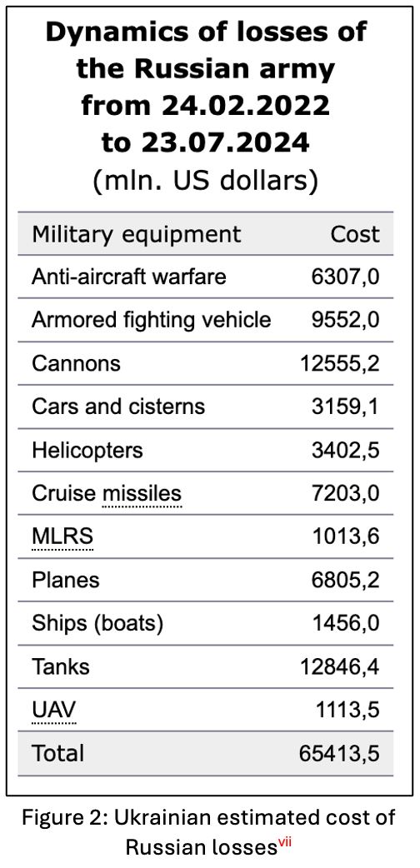Select the Cruise missiles cost value 7203,0
The image size is (420, 868).
point(346,493)
